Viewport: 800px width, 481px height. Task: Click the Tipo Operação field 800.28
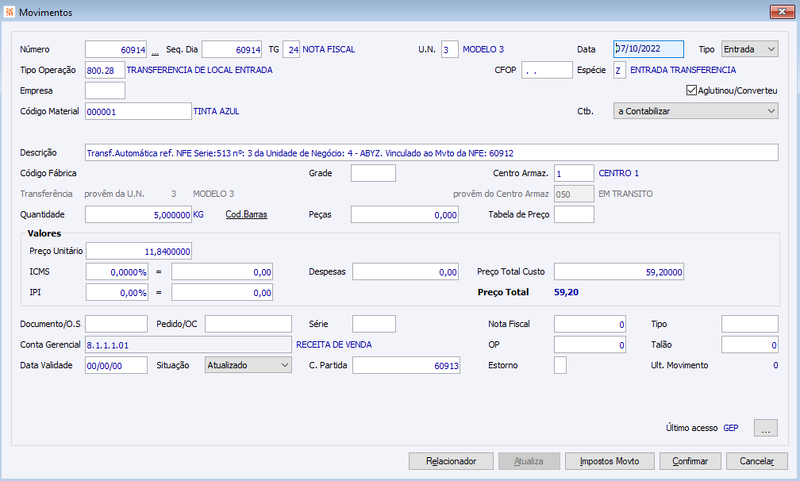click(105, 70)
